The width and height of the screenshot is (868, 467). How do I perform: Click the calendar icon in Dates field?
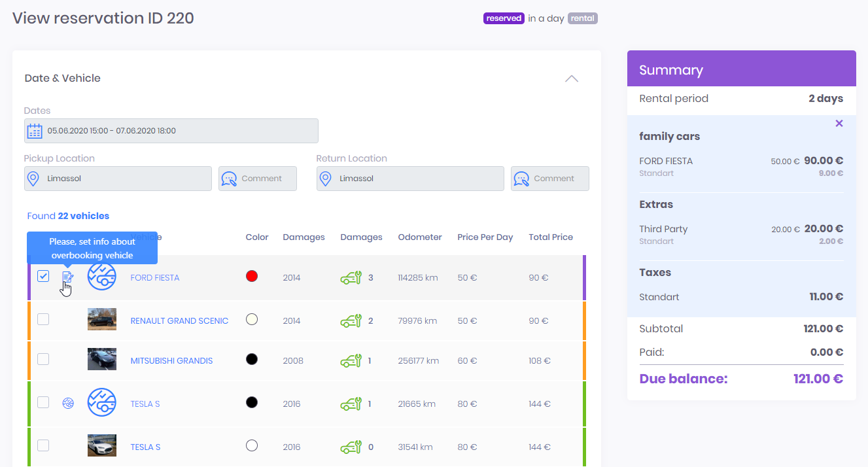tap(34, 131)
